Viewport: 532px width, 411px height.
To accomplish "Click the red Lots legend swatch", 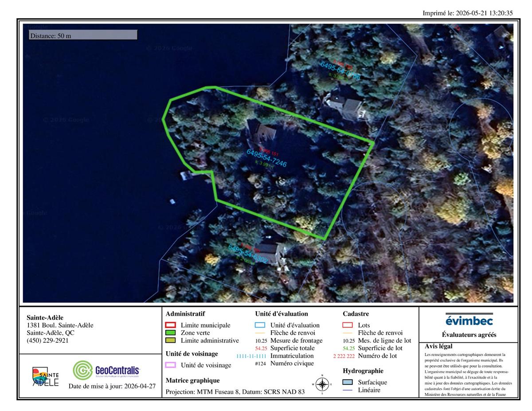I will (348, 325).
